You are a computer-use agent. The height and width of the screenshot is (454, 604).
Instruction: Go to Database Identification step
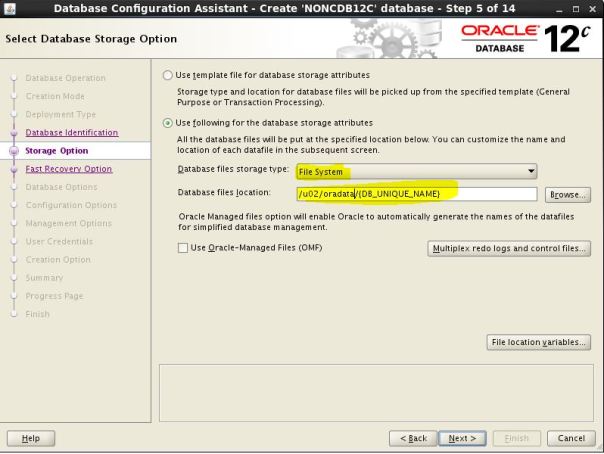[71, 133]
